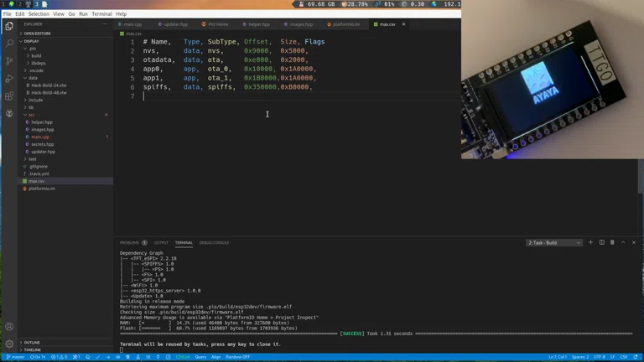
Task: Click the Query status bar button
Action: tap(200, 357)
